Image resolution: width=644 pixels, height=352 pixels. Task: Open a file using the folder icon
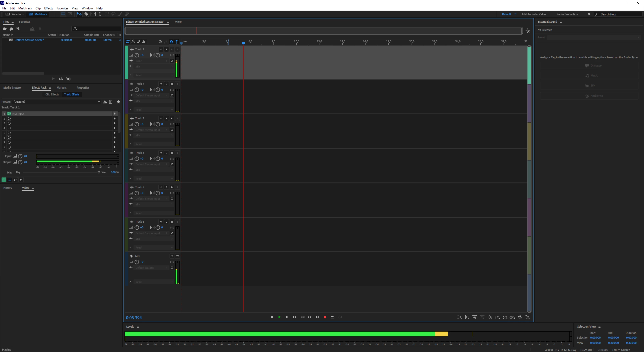[5, 29]
